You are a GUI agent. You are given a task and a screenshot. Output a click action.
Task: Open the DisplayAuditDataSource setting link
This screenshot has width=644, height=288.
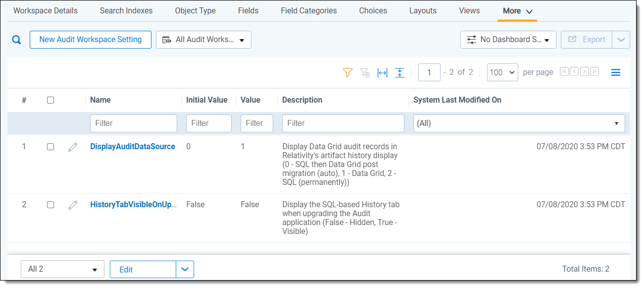(132, 147)
